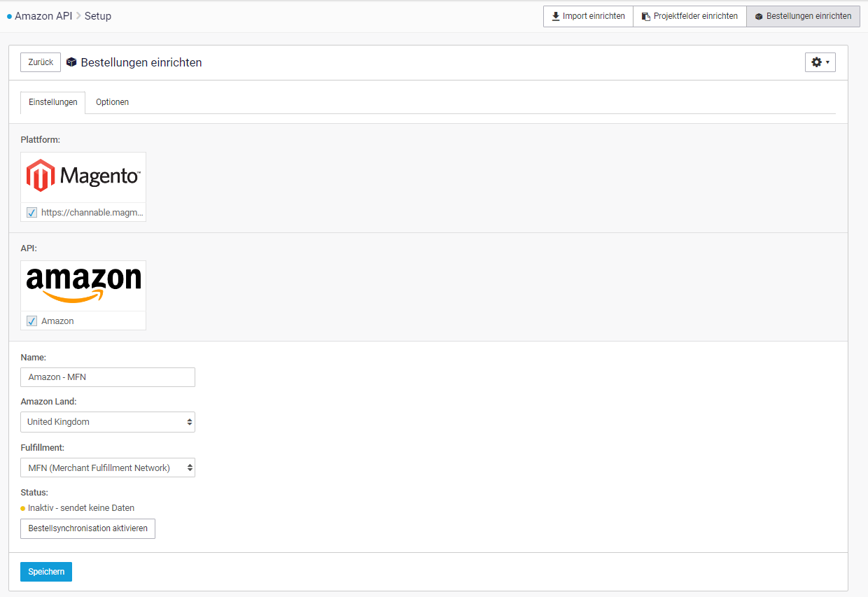Switch to the Optionen tab
The width and height of the screenshot is (868, 597).
[113, 102]
